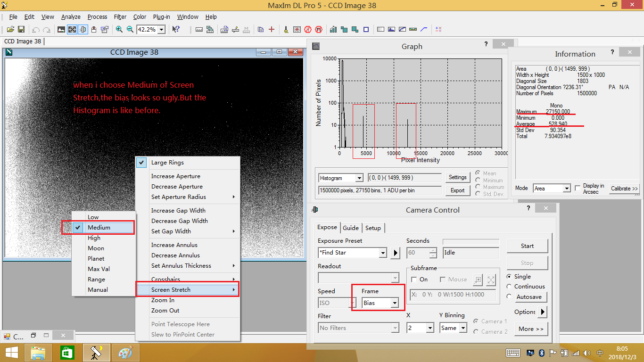Viewport: 644px width, 362px height.
Task: Click the Open file folder icon
Action: pyautogui.click(x=10, y=29)
